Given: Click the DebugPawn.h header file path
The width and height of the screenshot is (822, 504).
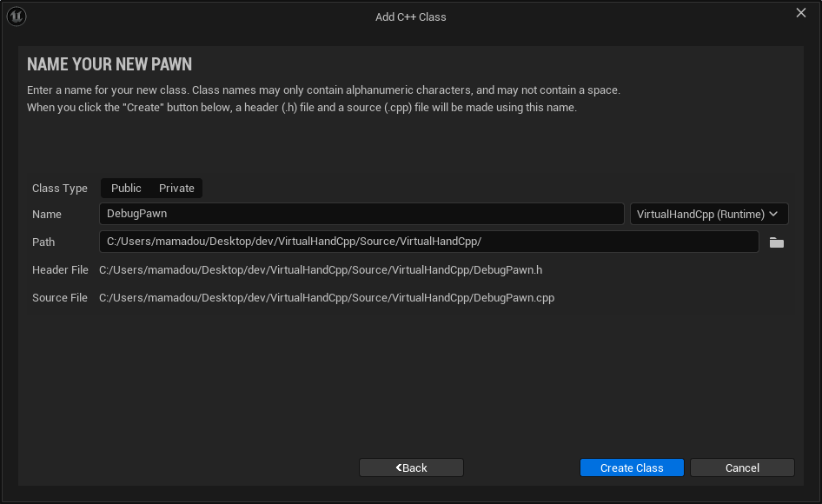Looking at the screenshot, I should (321, 270).
